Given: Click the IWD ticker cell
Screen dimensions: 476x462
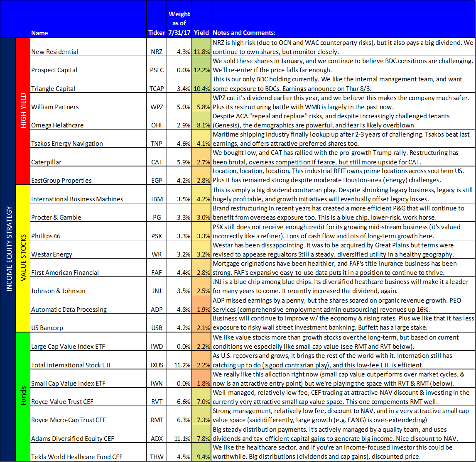Looking at the screenshot, I should 157,342.
